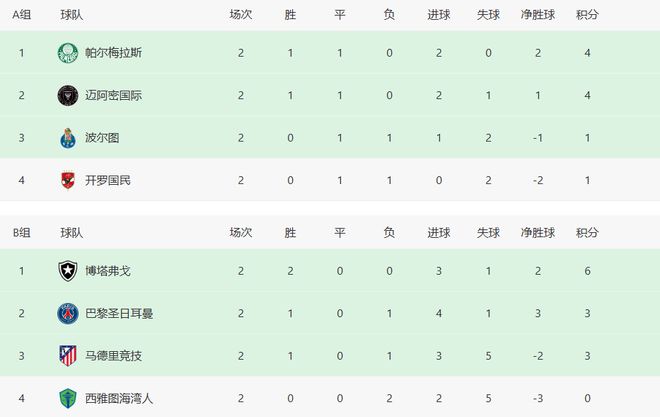Viewport: 660px width, 417px height.
Task: Click the A组 group header label
Action: (22, 15)
